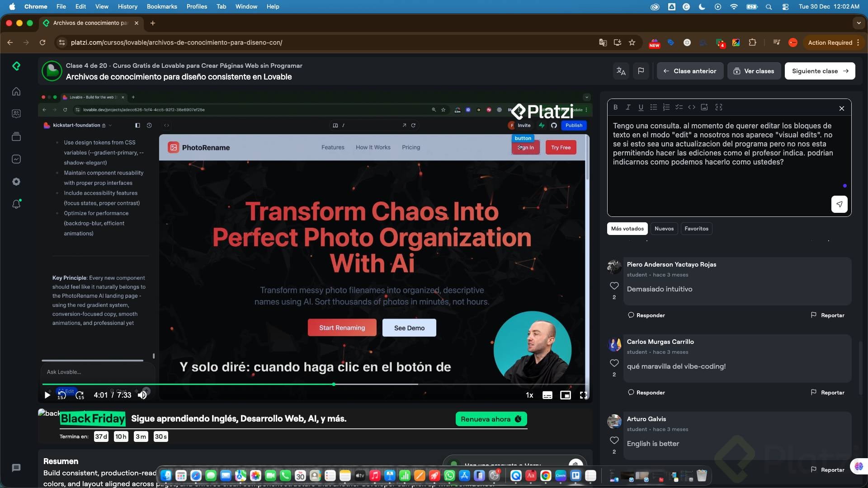Send the comment with paper plane icon
This screenshot has height=488, width=868.
839,204
